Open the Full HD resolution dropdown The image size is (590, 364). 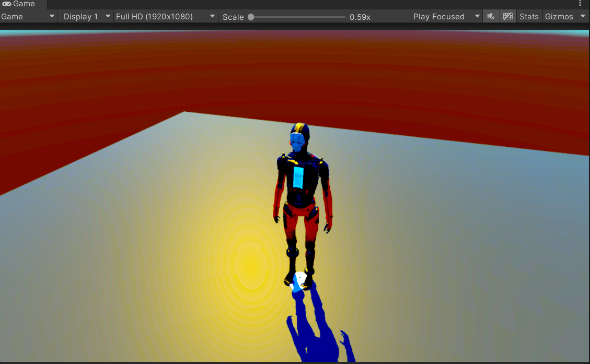(x=165, y=17)
